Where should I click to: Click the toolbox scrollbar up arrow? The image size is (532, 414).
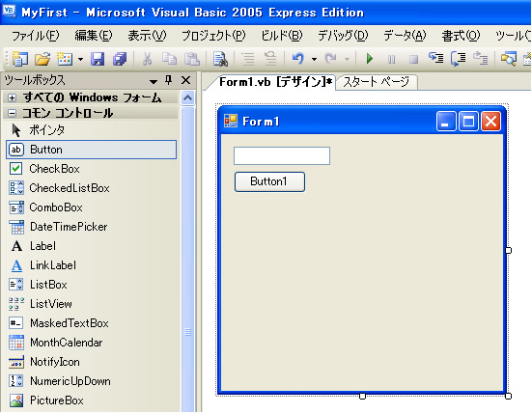pyautogui.click(x=187, y=98)
